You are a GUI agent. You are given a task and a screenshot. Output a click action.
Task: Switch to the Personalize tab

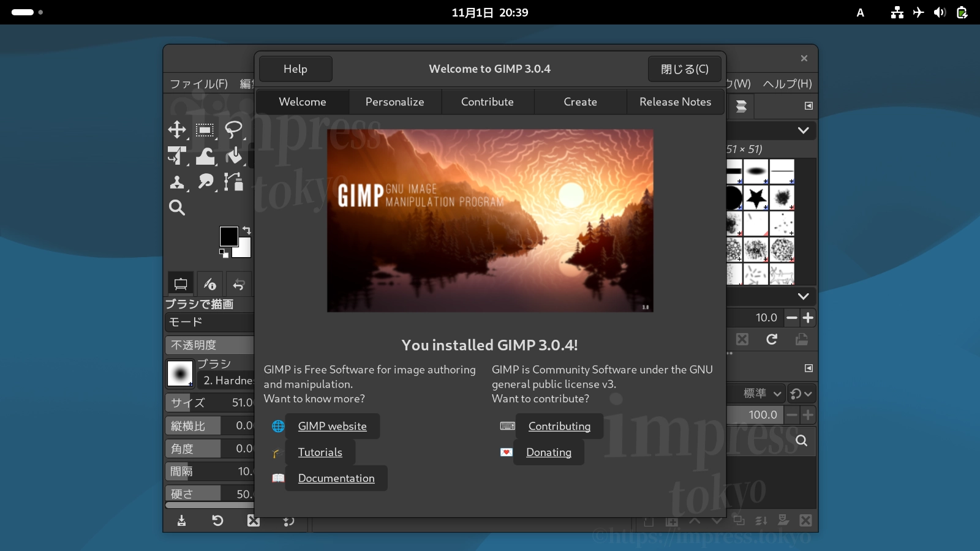pos(395,102)
